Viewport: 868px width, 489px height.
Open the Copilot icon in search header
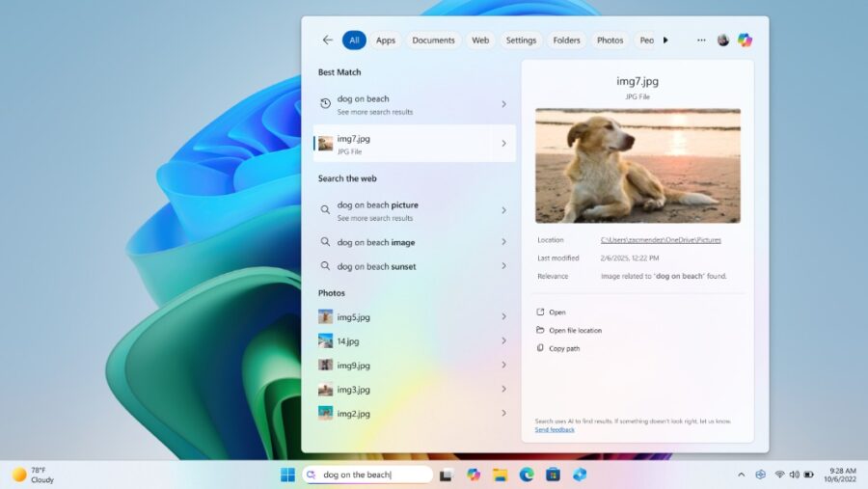click(x=745, y=40)
